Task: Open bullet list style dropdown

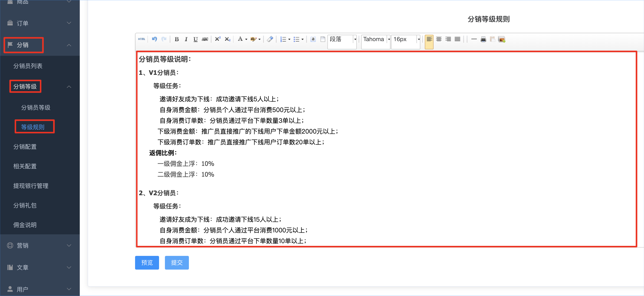Action: [302, 39]
